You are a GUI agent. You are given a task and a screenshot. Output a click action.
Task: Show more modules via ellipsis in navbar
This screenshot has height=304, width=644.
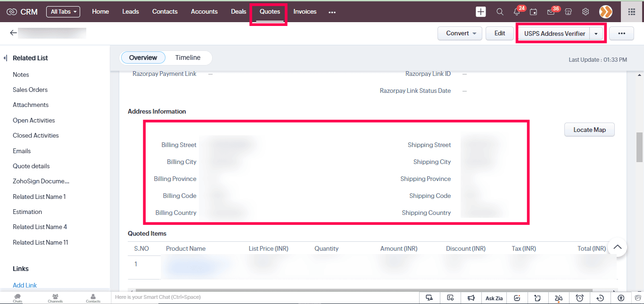[332, 12]
